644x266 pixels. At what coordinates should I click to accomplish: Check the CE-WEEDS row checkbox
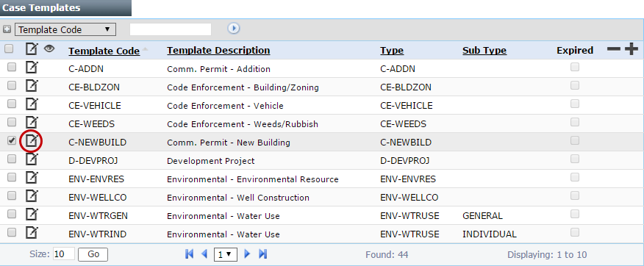[x=12, y=122]
